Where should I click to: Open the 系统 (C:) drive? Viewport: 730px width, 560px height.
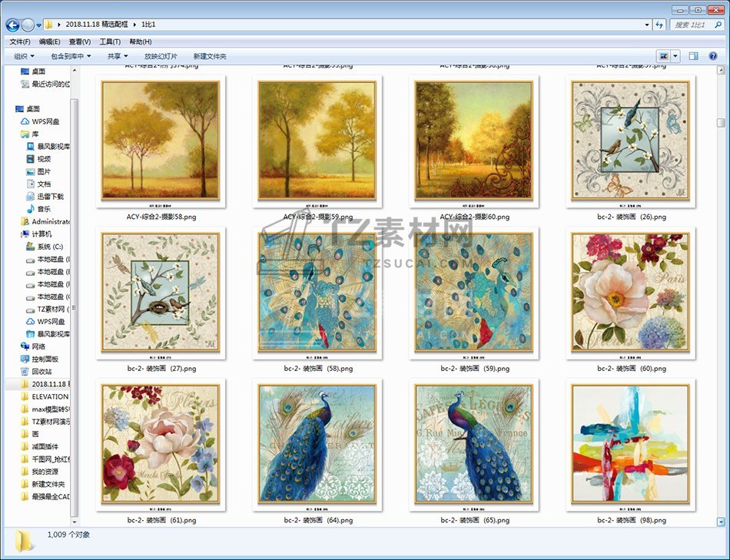[x=45, y=247]
